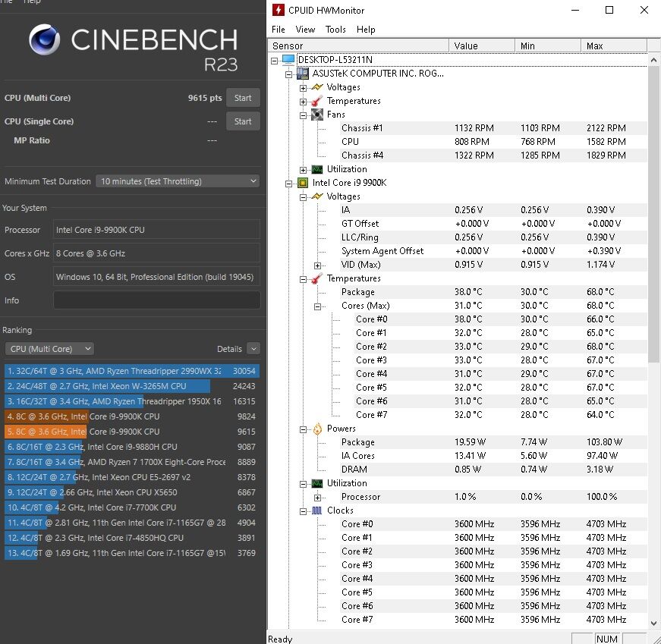Expand the Processor utilization entry
This screenshot has width=661, height=644.
(317, 498)
